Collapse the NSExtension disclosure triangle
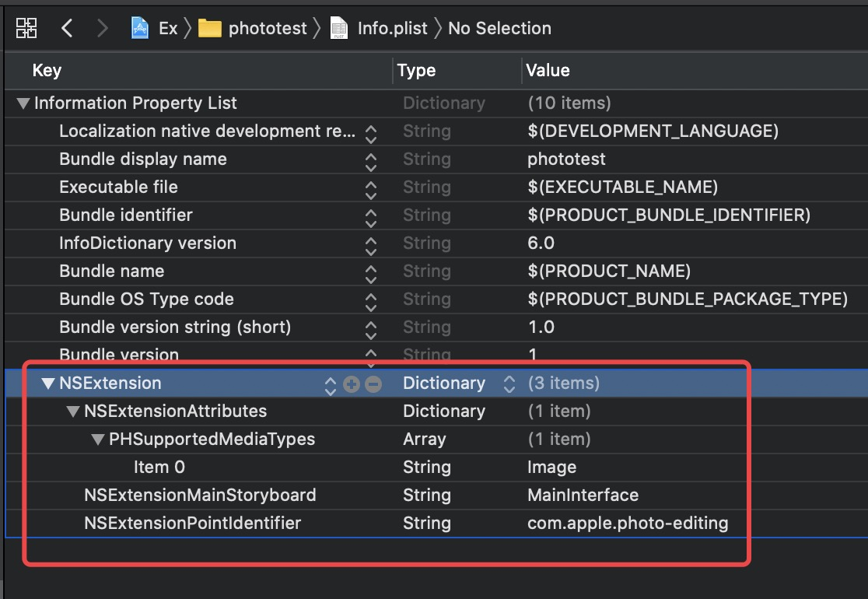The image size is (868, 599). (48, 384)
